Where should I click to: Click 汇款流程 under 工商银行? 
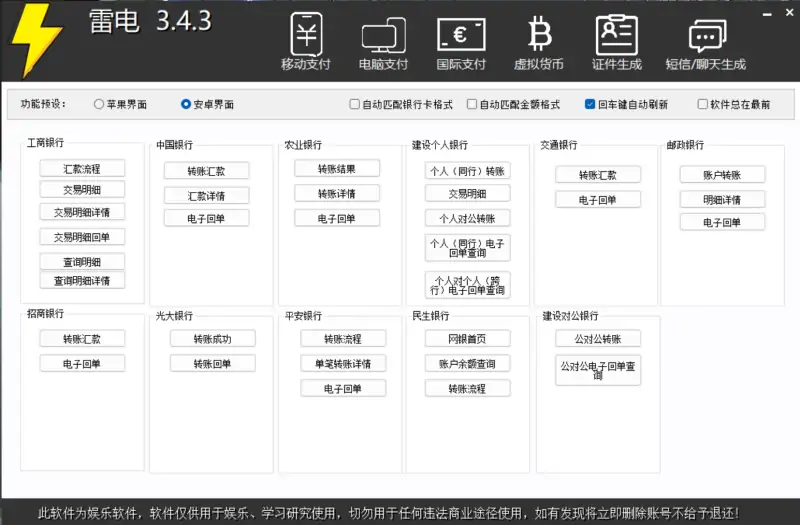click(82, 169)
